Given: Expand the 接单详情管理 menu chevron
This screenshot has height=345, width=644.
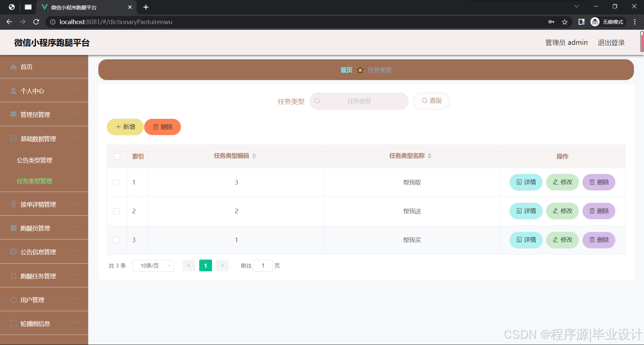Looking at the screenshot, I should (x=77, y=203).
